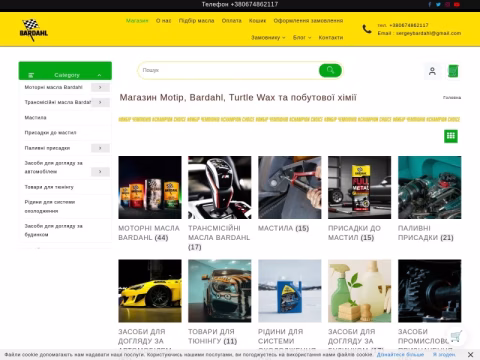Open the green shopping cart icon
The width and height of the screenshot is (480, 360).
(453, 71)
